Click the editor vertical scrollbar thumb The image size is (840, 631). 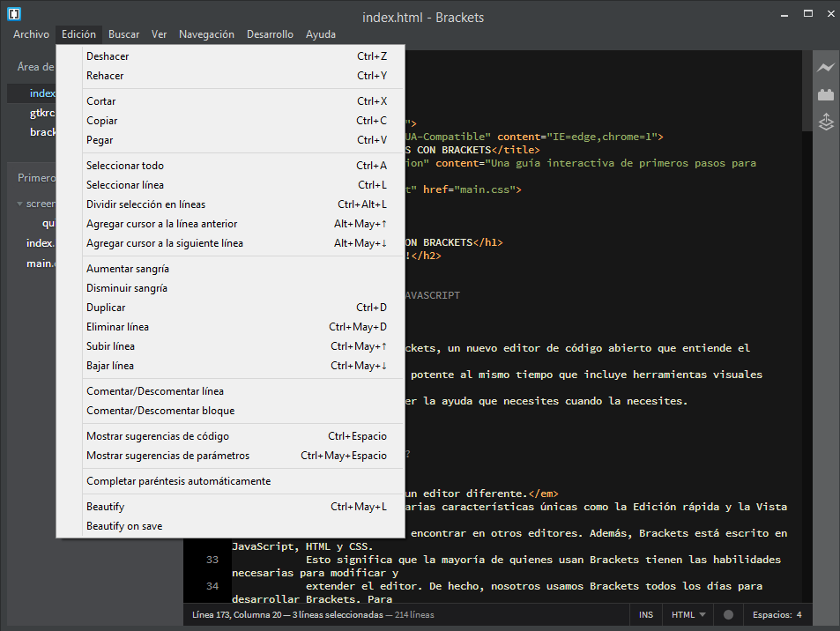pyautogui.click(x=807, y=91)
